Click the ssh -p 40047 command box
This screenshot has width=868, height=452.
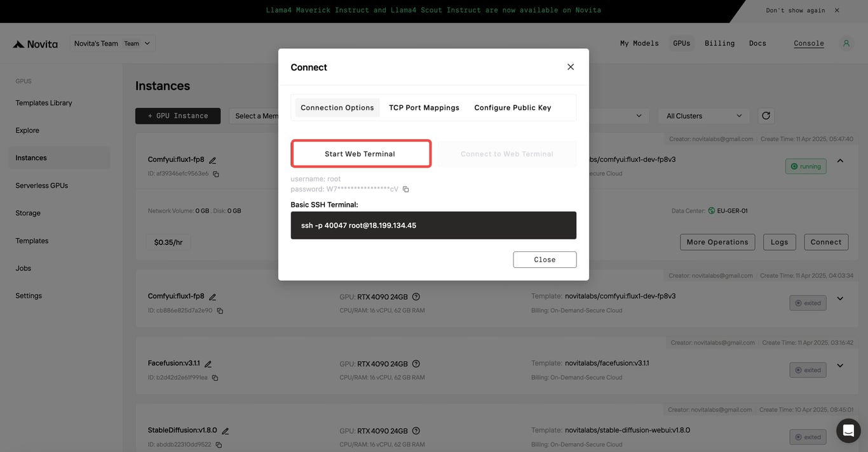pos(433,225)
